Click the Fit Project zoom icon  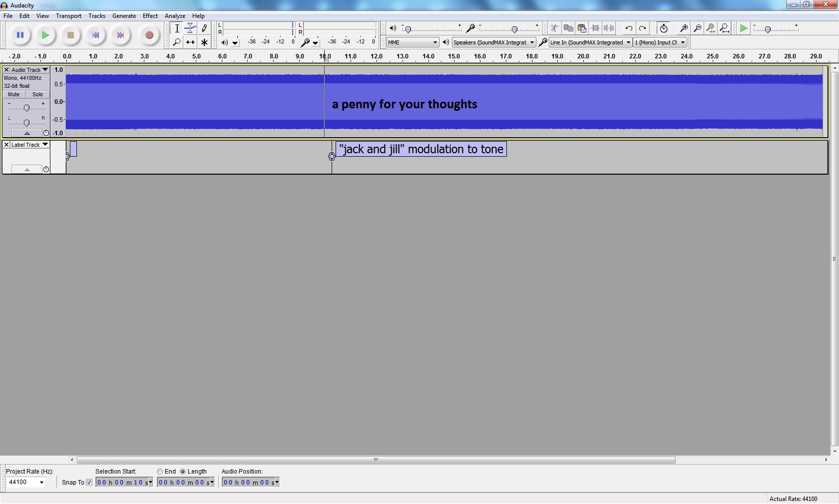point(724,28)
